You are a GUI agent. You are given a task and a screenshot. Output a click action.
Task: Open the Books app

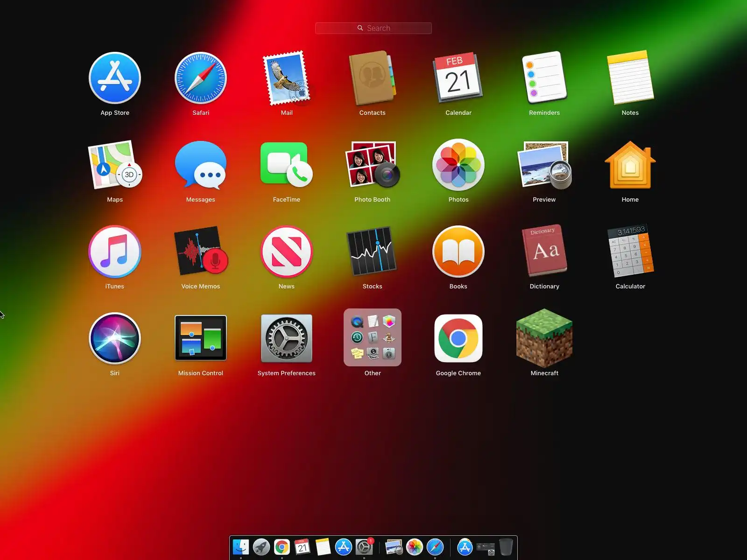[458, 251]
